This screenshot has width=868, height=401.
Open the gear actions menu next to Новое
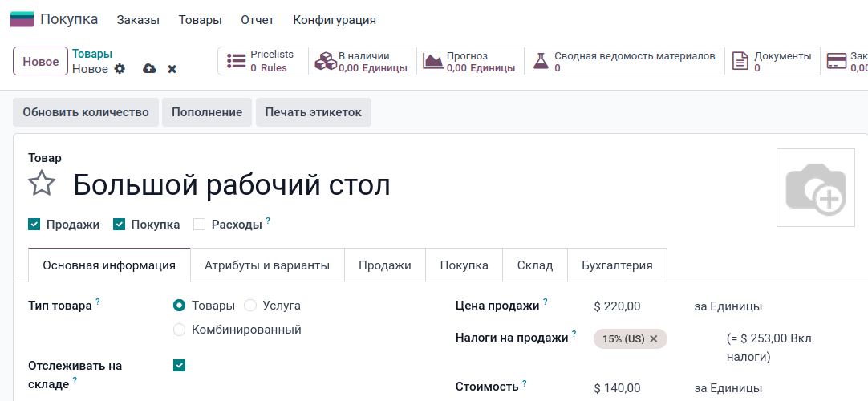[120, 69]
